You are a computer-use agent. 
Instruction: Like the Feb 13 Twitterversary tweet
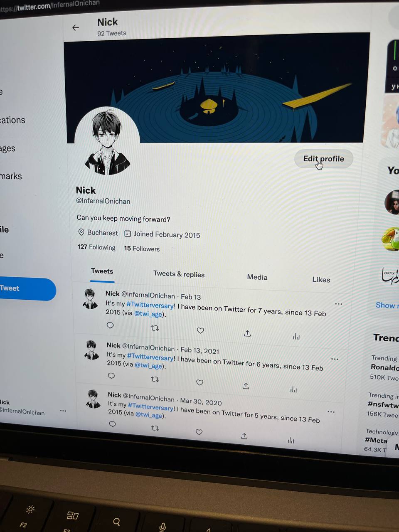[200, 330]
